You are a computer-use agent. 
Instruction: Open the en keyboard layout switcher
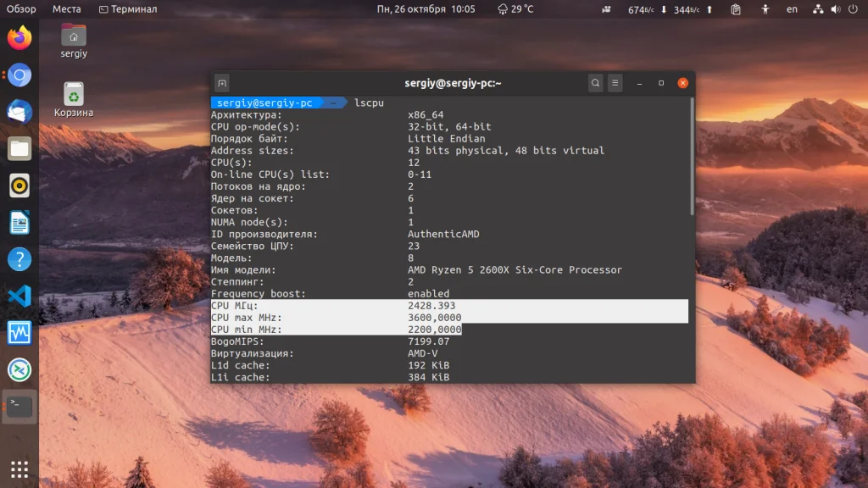tap(792, 9)
